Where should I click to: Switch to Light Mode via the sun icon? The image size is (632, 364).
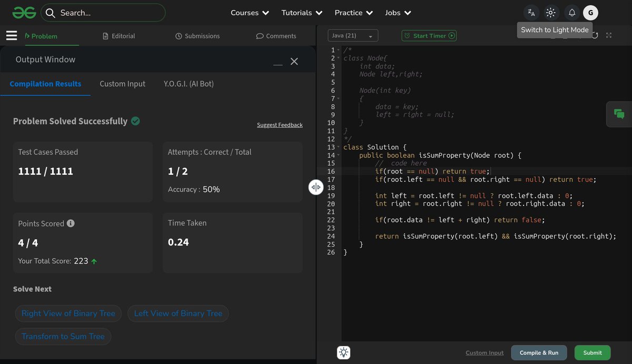click(551, 13)
